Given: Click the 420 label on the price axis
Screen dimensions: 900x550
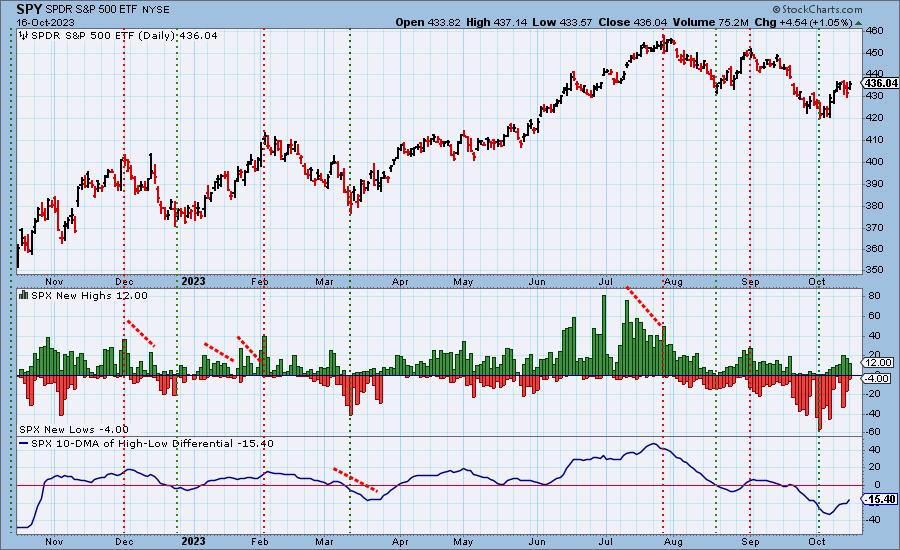Looking at the screenshot, I should click(x=874, y=118).
